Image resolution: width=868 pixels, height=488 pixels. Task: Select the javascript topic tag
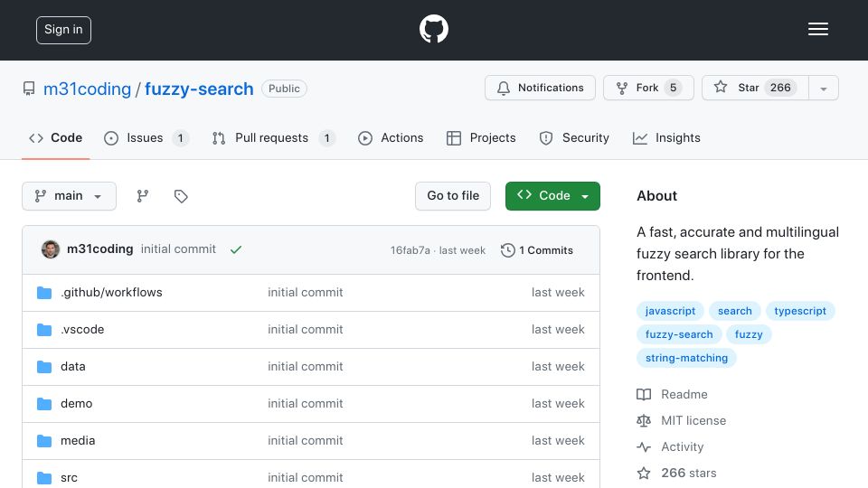(670, 311)
